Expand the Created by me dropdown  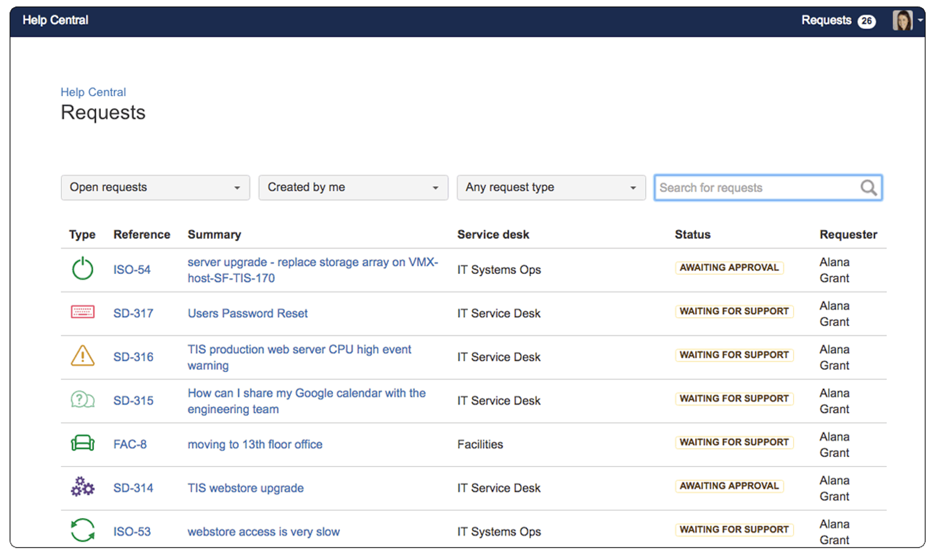coord(353,187)
